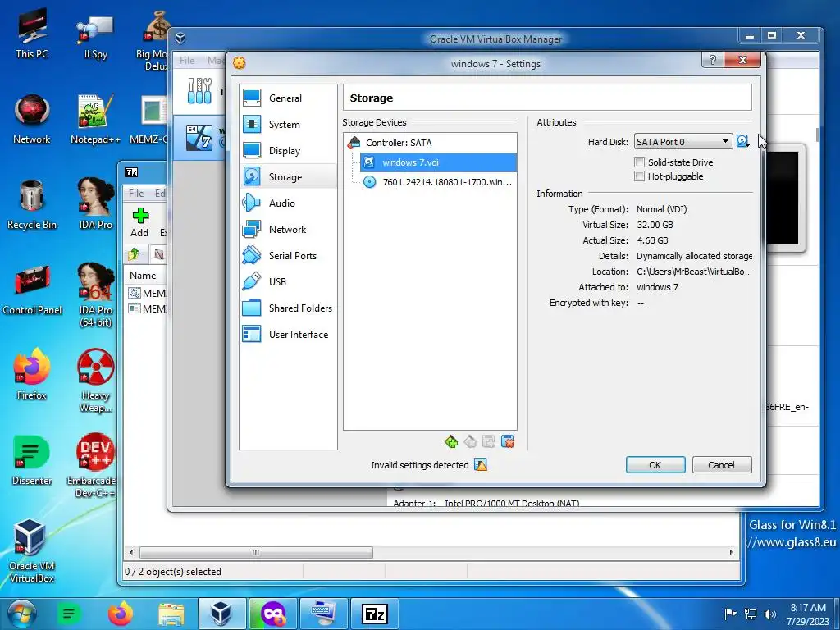
Task: Select the Control Panel desktop icon
Action: coord(32,290)
